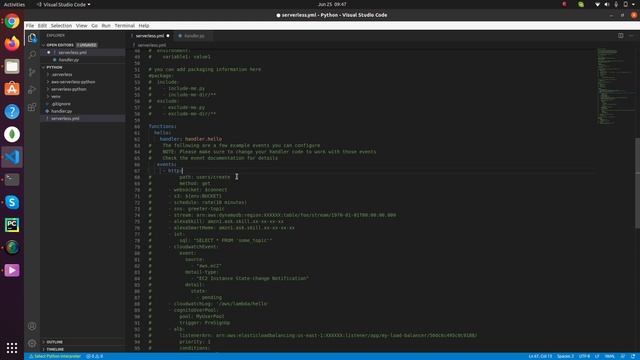
Task: Click the Ln 67 Col cursor position
Action: pos(540,356)
